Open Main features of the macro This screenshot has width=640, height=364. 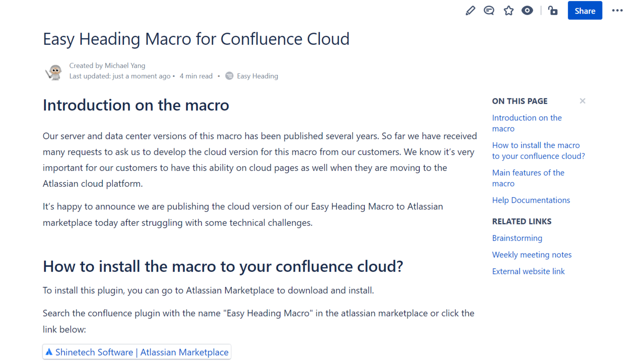point(528,178)
